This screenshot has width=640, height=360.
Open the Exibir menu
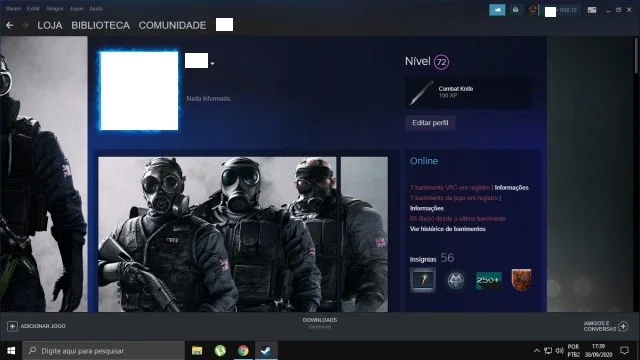tap(33, 8)
